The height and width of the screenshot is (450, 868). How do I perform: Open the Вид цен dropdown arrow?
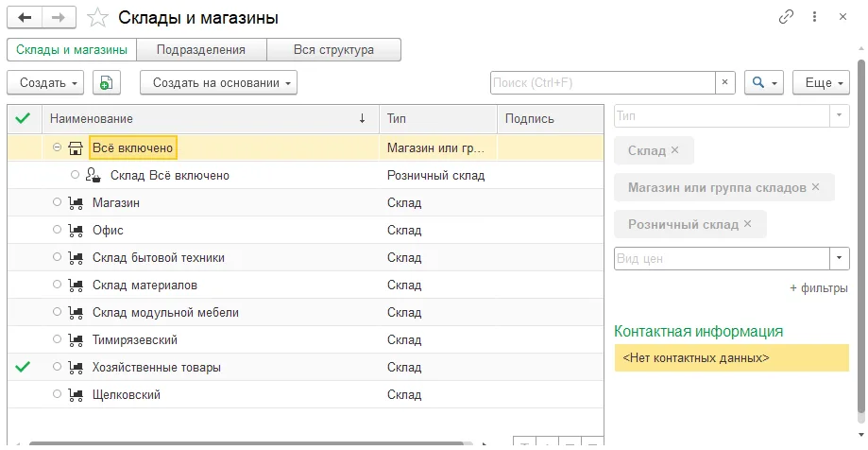tap(840, 258)
